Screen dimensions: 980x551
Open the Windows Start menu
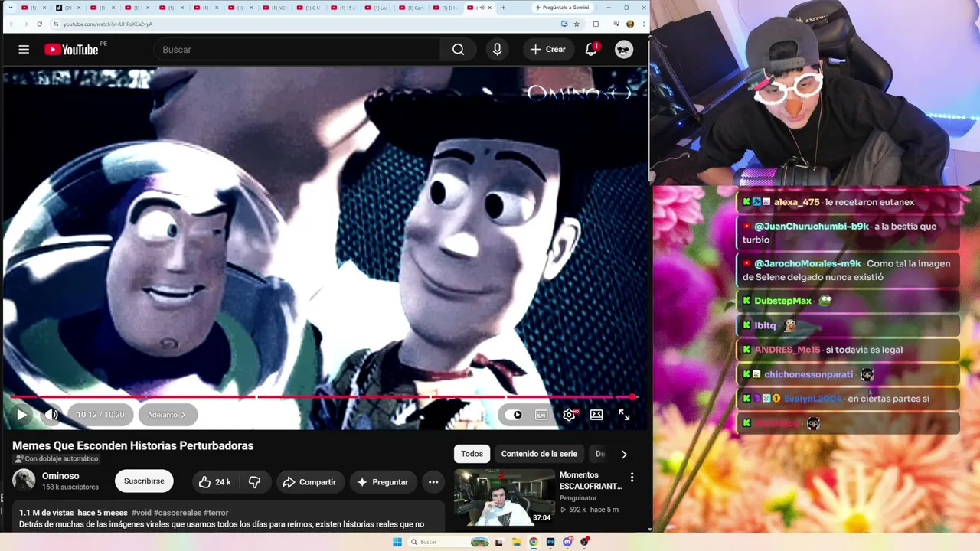[x=397, y=542]
